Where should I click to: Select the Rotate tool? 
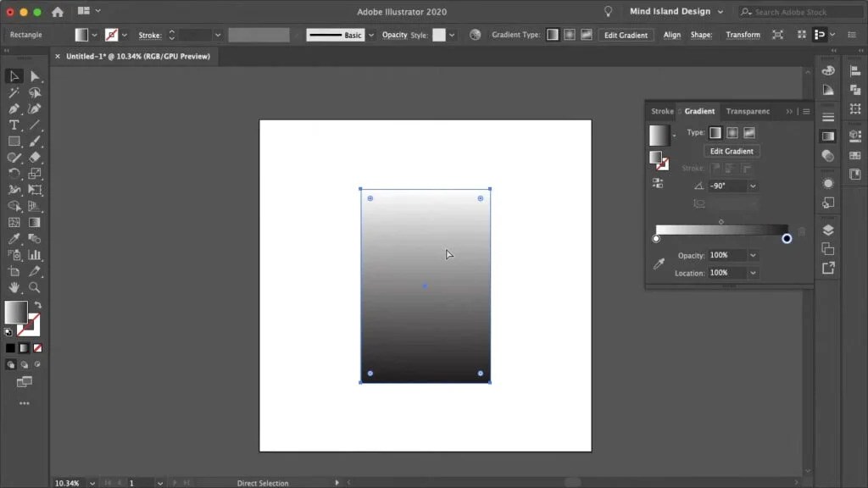[x=14, y=174]
